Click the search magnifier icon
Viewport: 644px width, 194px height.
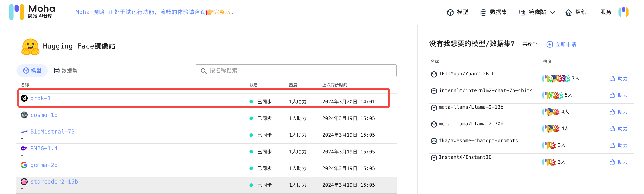pos(203,71)
